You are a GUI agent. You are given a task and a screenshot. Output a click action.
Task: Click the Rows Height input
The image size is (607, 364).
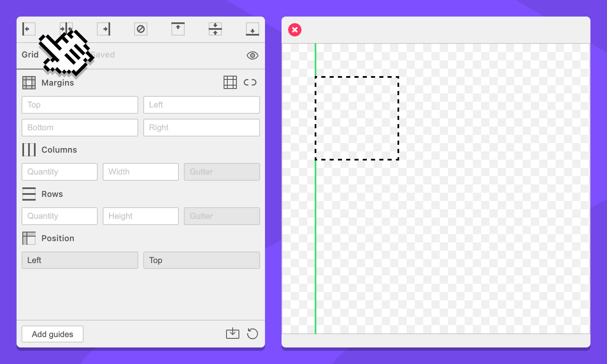[x=141, y=216]
